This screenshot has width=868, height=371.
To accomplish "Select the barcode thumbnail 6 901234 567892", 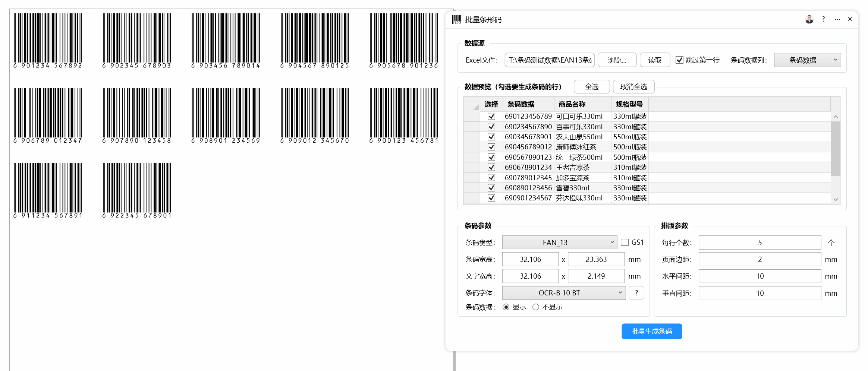I will click(x=48, y=41).
